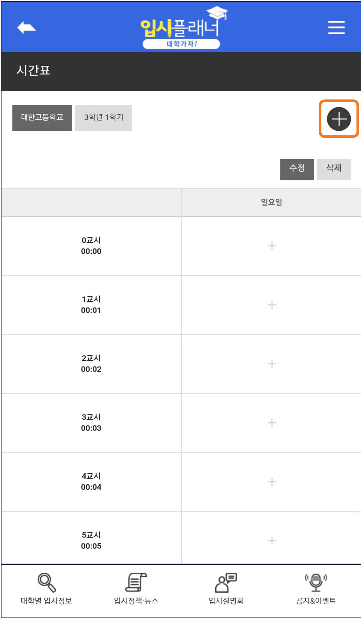Add a class to 1교시 slot
Image resolution: width=364 pixels, height=619 pixels.
point(272,305)
